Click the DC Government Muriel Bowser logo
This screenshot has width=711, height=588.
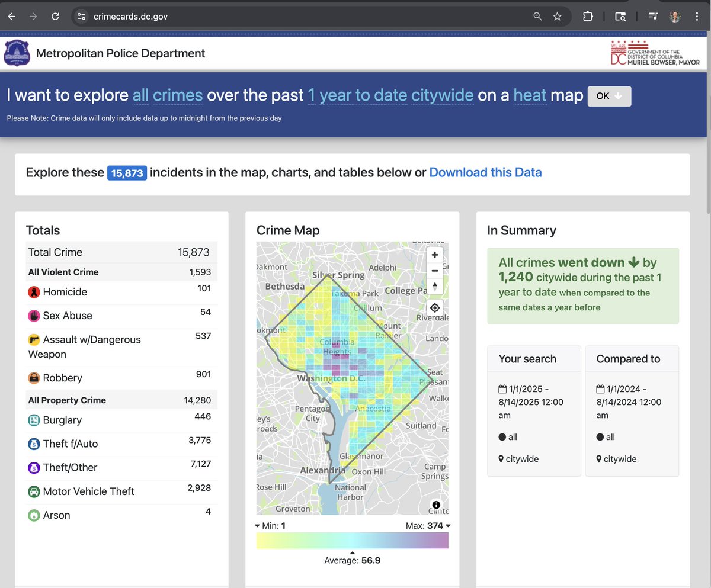655,53
